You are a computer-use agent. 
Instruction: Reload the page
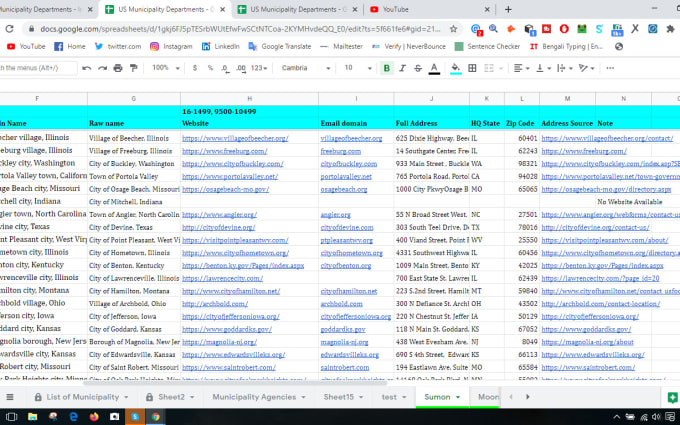tap(10, 29)
